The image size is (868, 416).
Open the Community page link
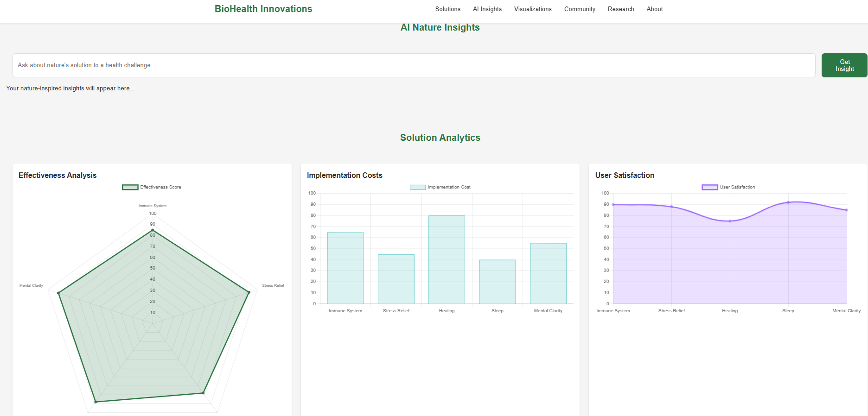click(580, 9)
